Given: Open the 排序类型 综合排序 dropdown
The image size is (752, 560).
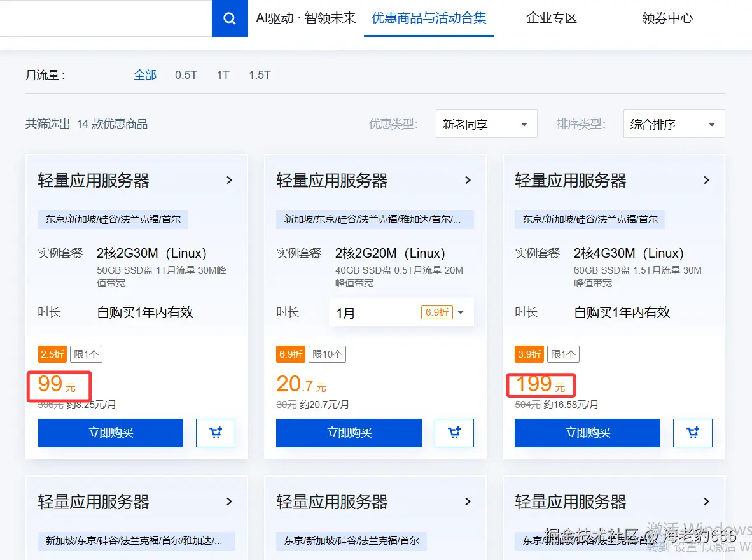Looking at the screenshot, I should pos(674,124).
